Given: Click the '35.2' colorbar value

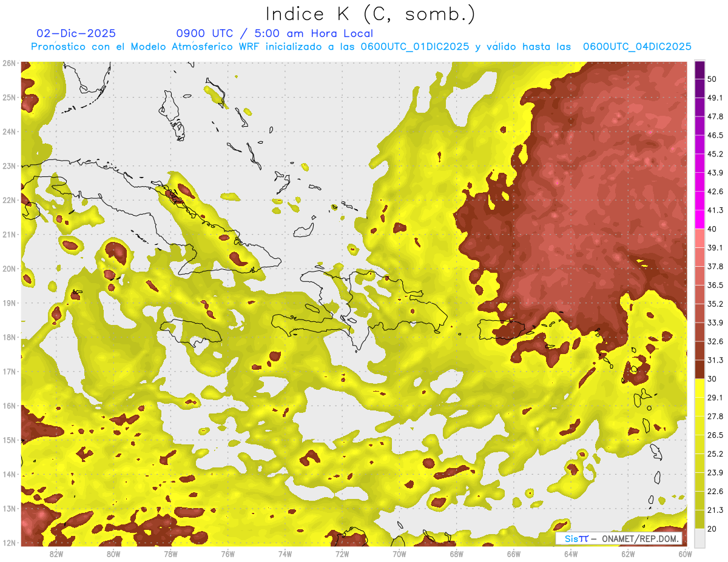Looking at the screenshot, I should [715, 304].
